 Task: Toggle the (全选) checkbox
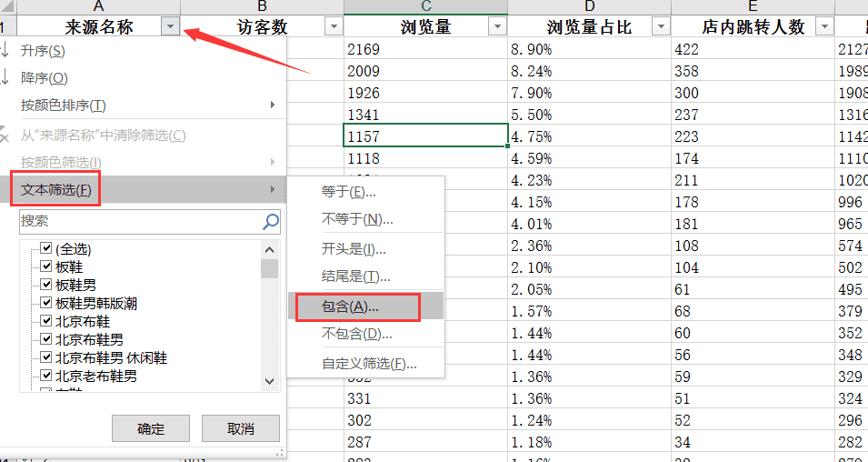[46, 248]
